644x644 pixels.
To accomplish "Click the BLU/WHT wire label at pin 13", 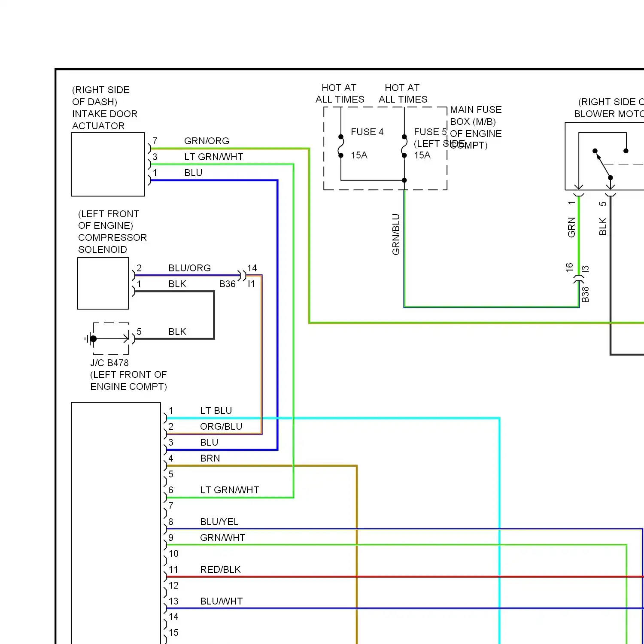I will click(x=221, y=601).
